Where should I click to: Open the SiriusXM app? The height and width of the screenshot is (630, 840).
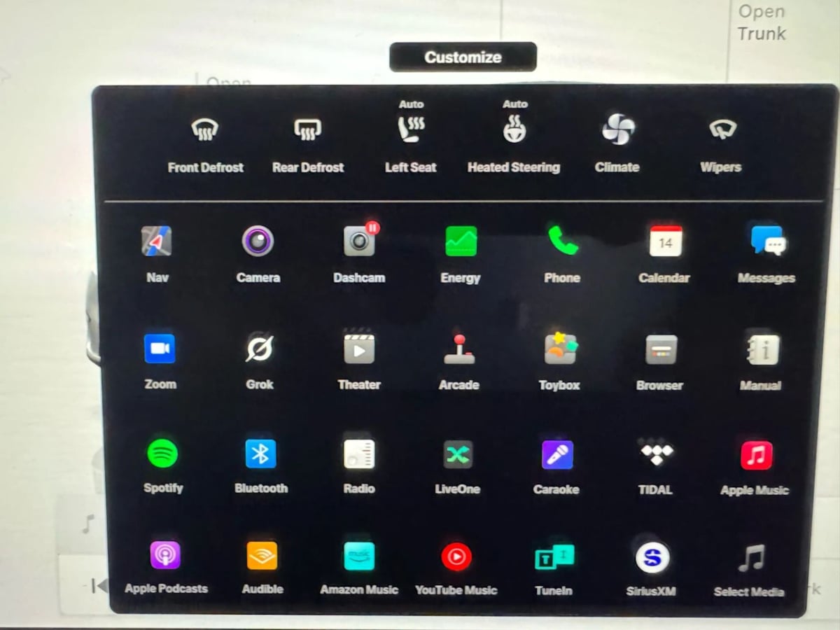(x=652, y=558)
